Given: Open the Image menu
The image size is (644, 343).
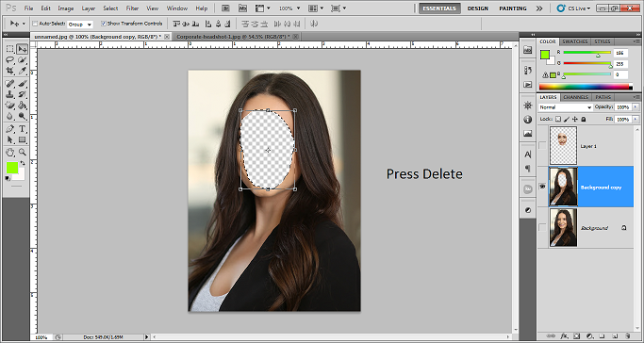Looking at the screenshot, I should pyautogui.click(x=66, y=8).
